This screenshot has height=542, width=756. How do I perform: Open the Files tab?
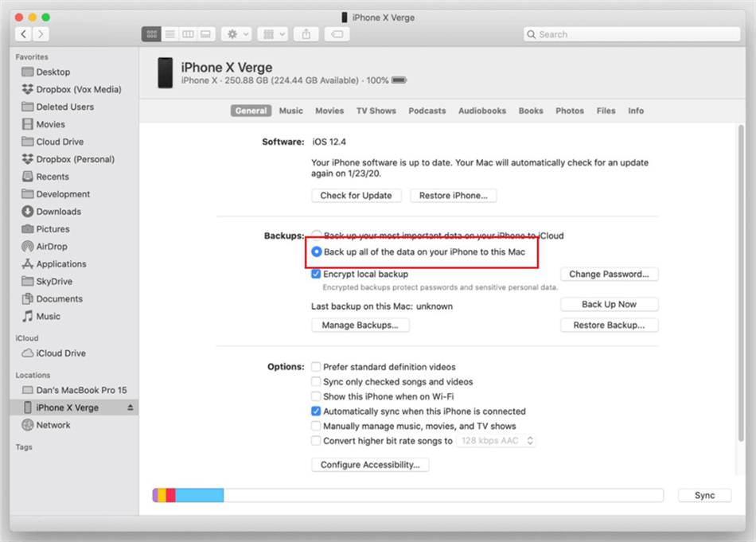pos(606,111)
